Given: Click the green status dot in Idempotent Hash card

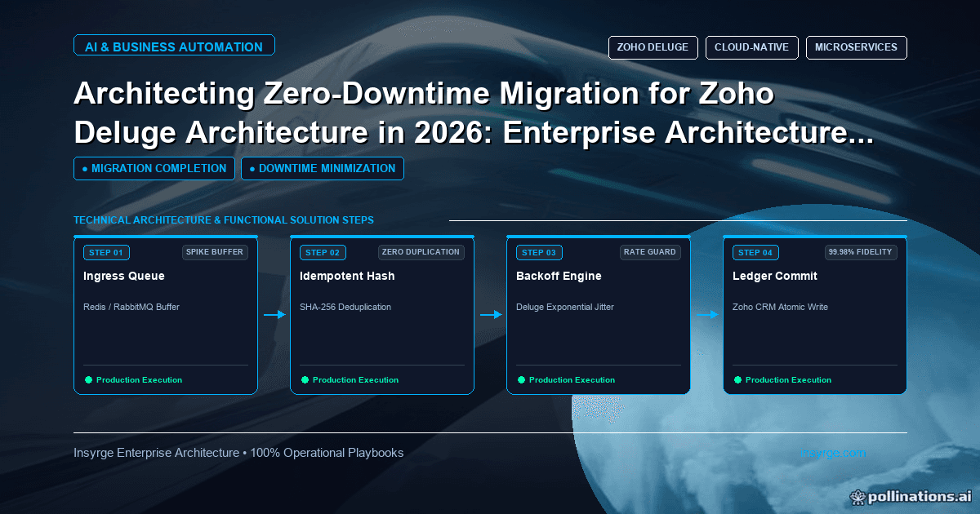Looking at the screenshot, I should [x=305, y=380].
